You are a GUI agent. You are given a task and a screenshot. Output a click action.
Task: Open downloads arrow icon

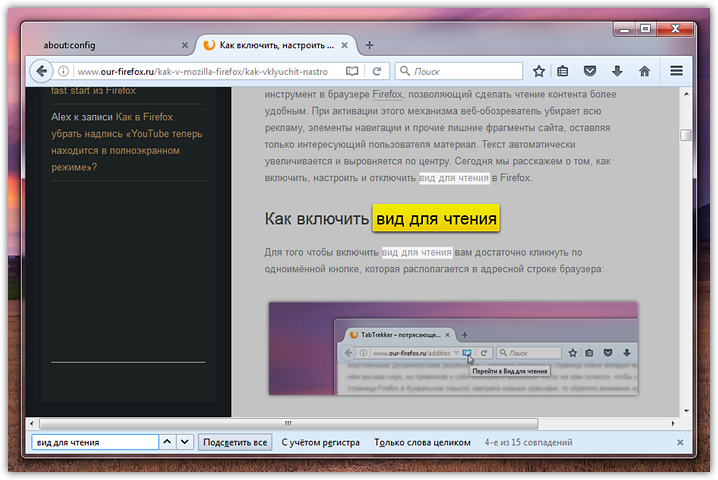point(617,71)
